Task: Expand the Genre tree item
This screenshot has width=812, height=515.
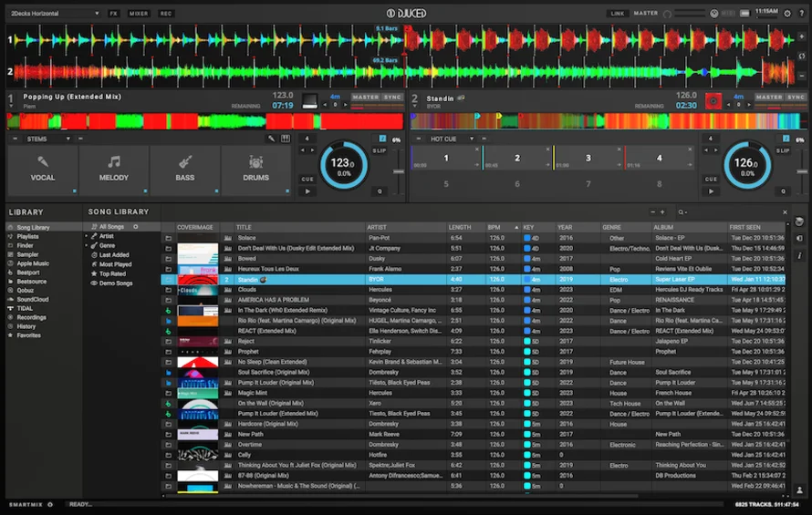Action: (x=87, y=245)
